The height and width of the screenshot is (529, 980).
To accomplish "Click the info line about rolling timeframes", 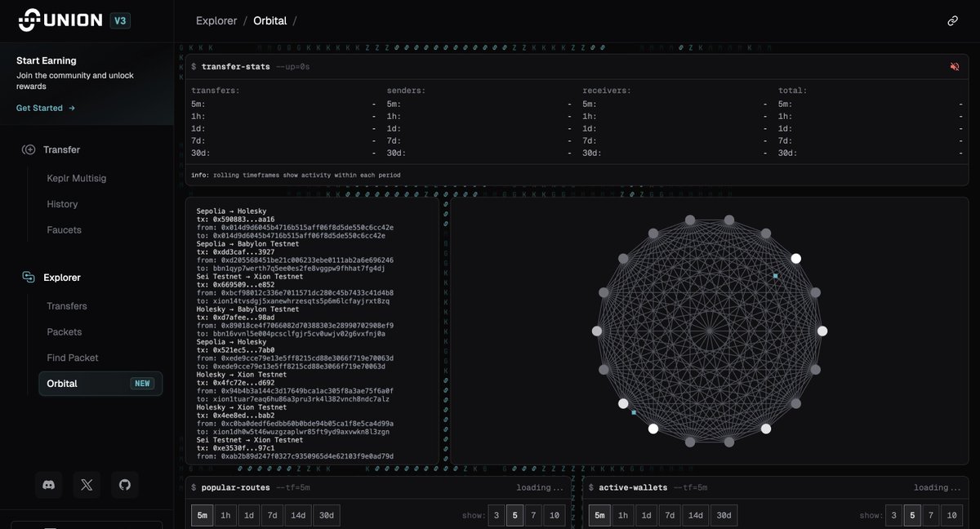I will coord(297,175).
